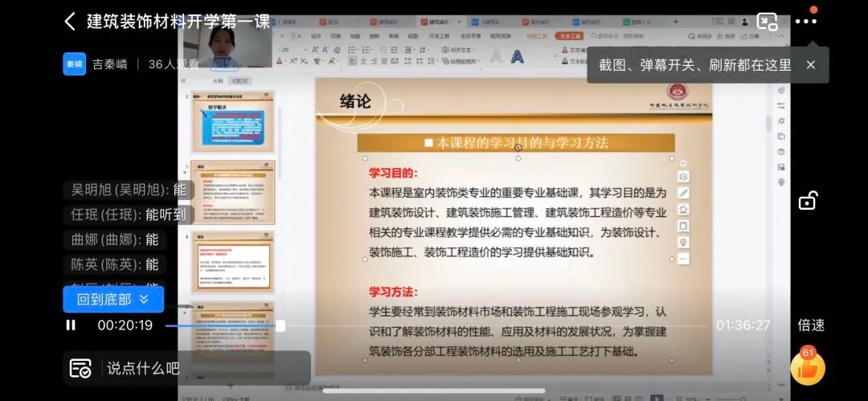Click the large blue WordArt letter A
The height and width of the screenshot is (401, 868).
pos(518,56)
